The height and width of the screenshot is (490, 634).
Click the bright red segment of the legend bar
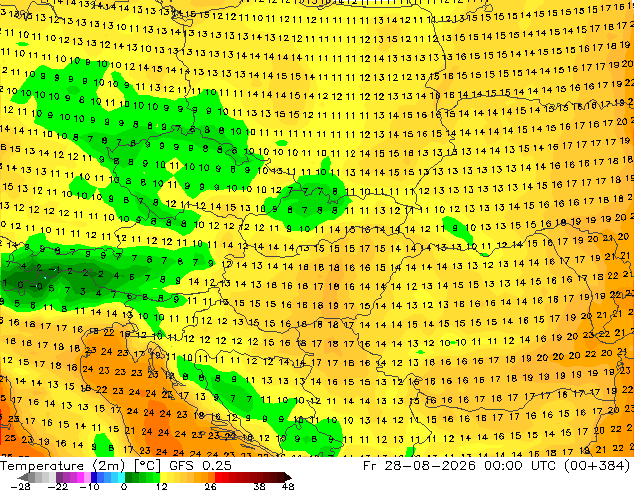point(219,478)
